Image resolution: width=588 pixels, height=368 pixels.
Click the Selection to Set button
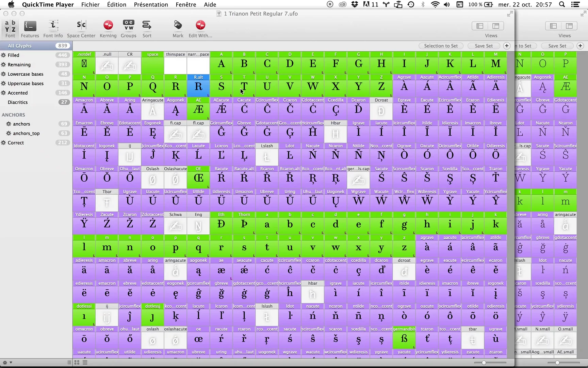440,46
